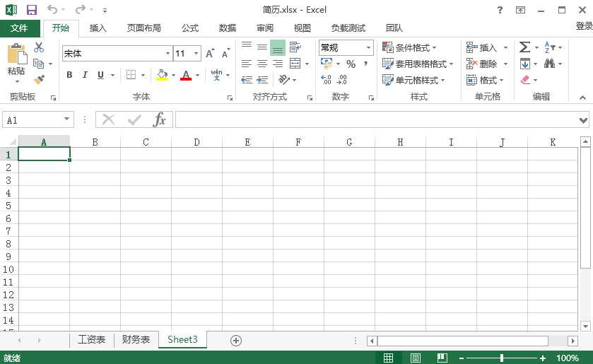Select the Format Painter brush
Image resolution: width=593 pixels, height=364 pixels.
coord(39,79)
